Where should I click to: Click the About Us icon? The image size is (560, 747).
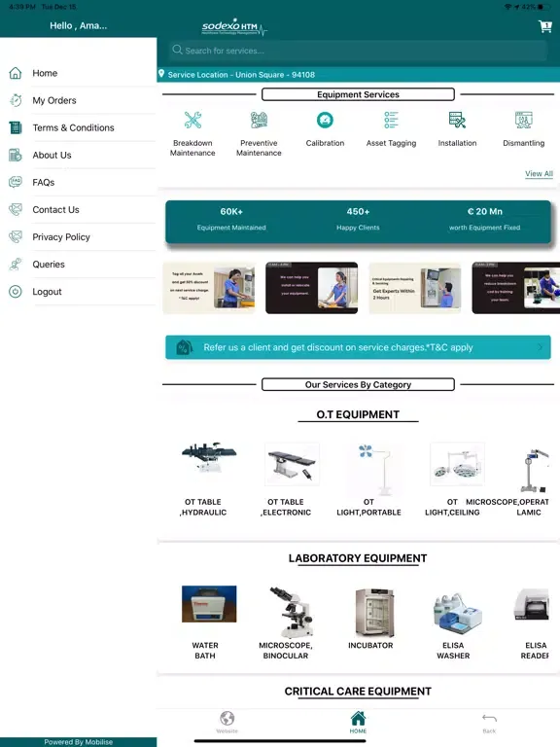16,155
